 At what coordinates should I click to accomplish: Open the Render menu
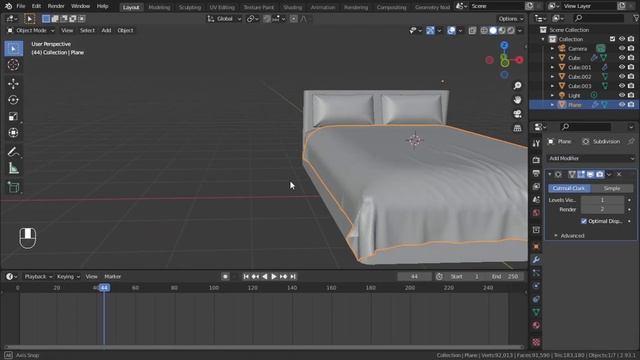coord(56,6)
